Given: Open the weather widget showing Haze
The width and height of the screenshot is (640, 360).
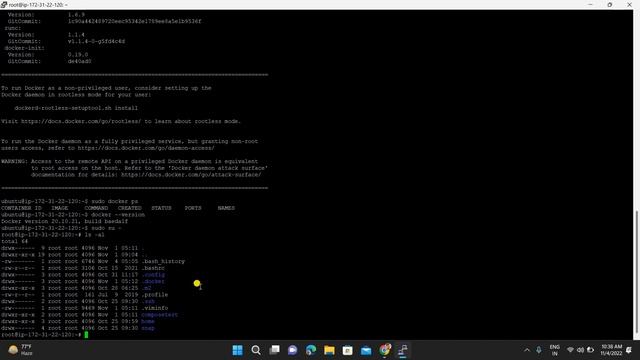Looking at the screenshot, I should tap(20, 350).
